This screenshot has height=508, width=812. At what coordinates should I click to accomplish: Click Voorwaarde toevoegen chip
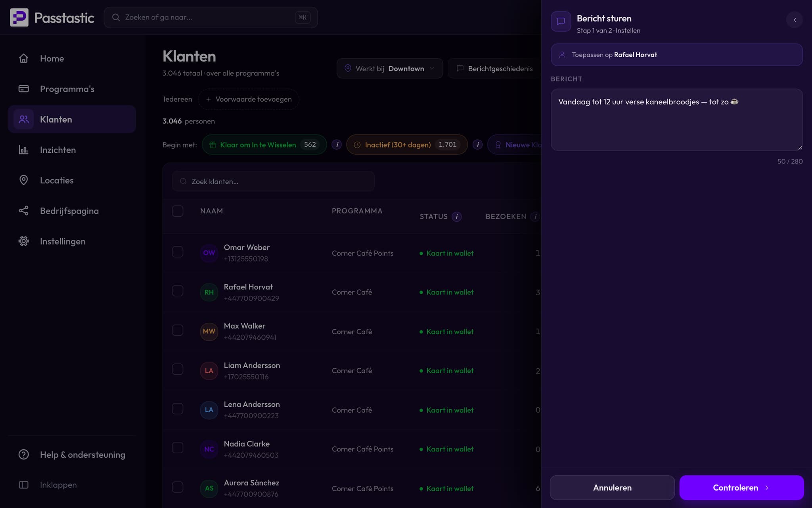(x=249, y=99)
